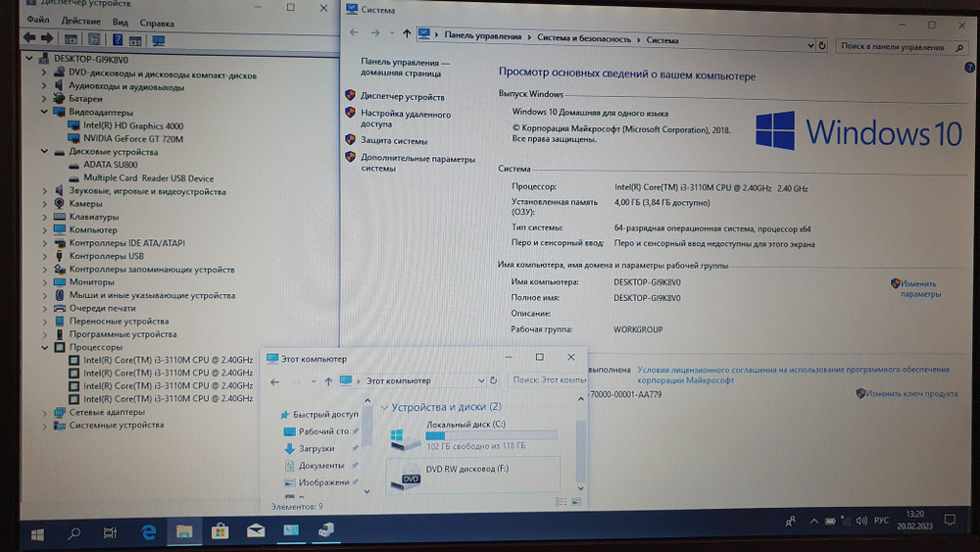The width and height of the screenshot is (980, 552).
Task: Select DVD RW дисковод (F:) drive
Action: [472, 476]
